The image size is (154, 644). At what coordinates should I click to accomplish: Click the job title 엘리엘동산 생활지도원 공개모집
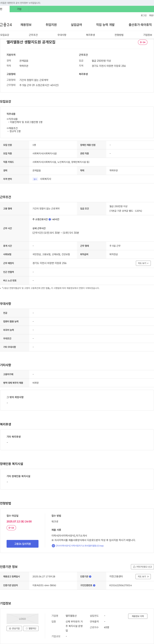coord(31,42)
